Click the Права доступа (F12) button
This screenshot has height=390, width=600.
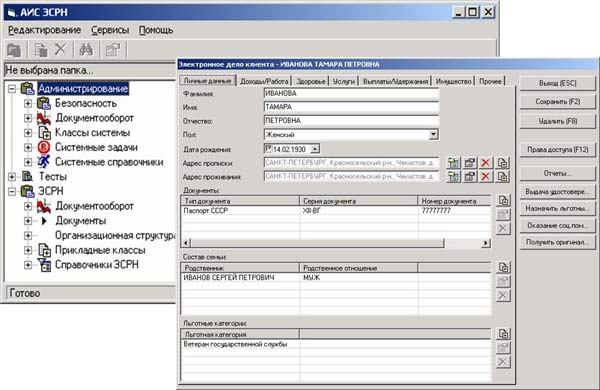[558, 150]
